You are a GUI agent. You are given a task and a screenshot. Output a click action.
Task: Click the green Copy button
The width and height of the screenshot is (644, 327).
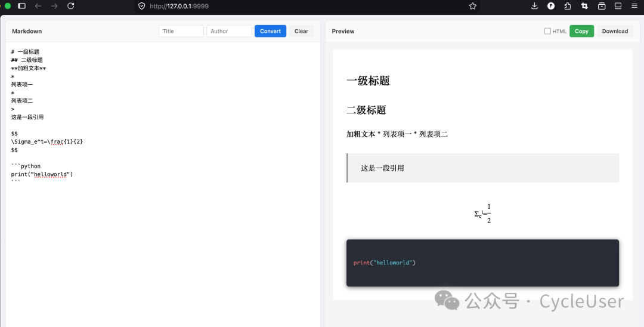[581, 31]
